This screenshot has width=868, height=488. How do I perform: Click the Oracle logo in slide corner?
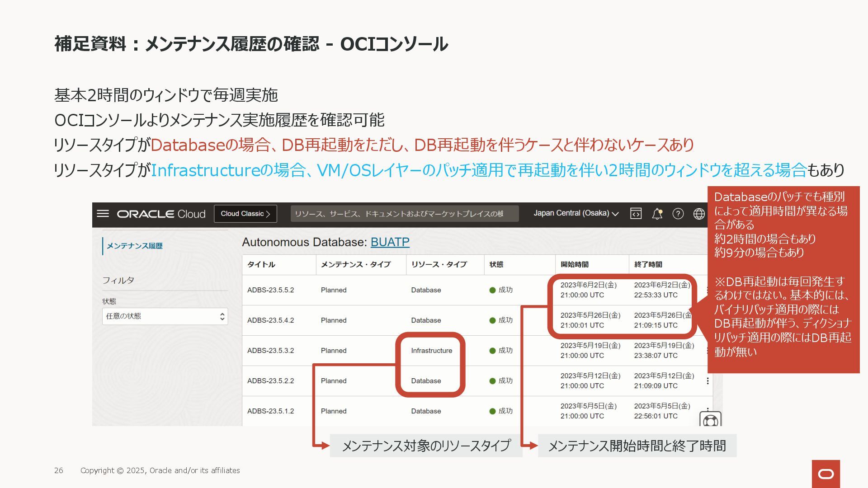pos(826,474)
